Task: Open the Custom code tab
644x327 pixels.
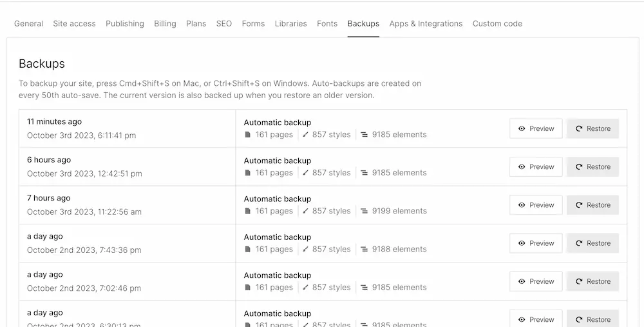Action: tap(497, 24)
